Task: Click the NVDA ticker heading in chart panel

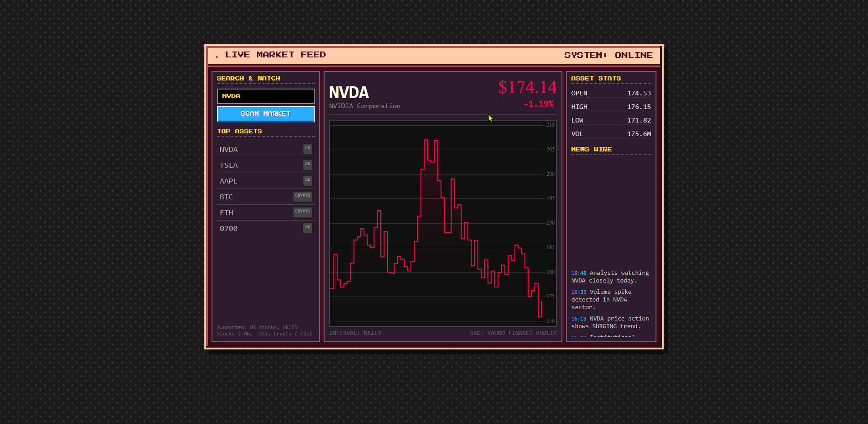Action: point(349,93)
